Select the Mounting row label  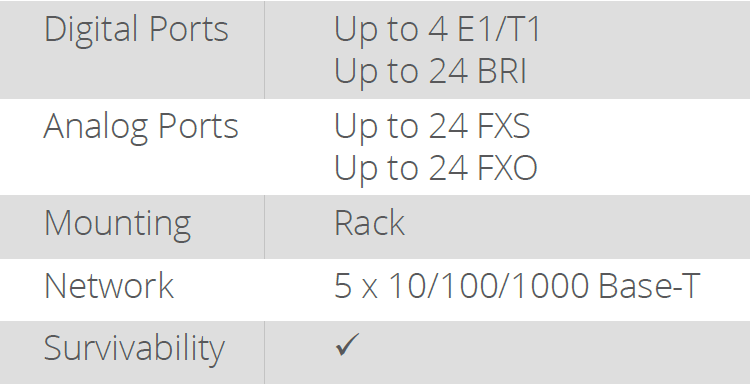(117, 223)
